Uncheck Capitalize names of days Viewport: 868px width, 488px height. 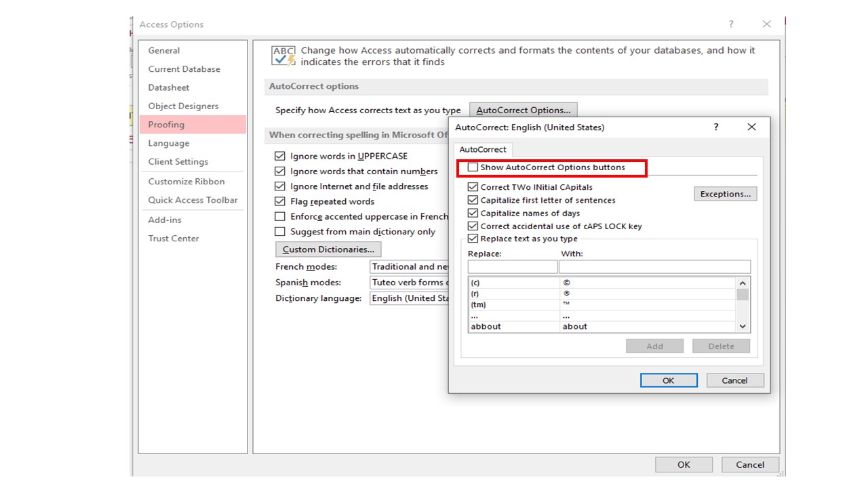(x=473, y=213)
